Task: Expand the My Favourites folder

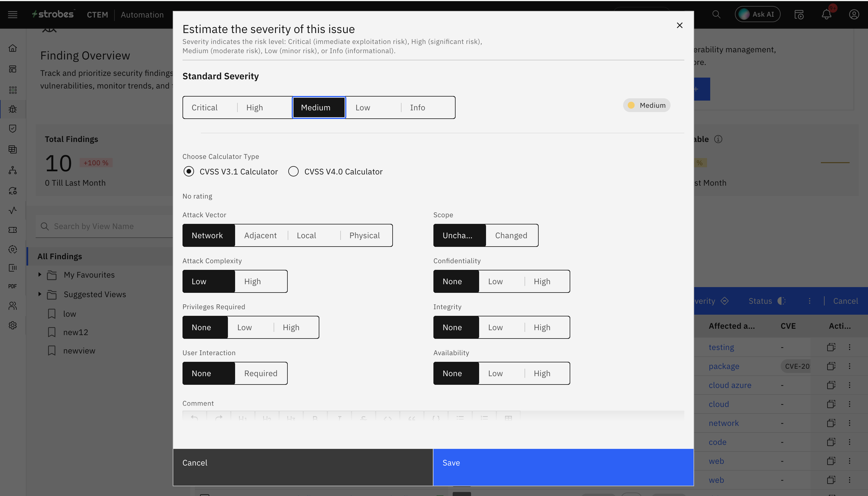Action: (x=39, y=274)
